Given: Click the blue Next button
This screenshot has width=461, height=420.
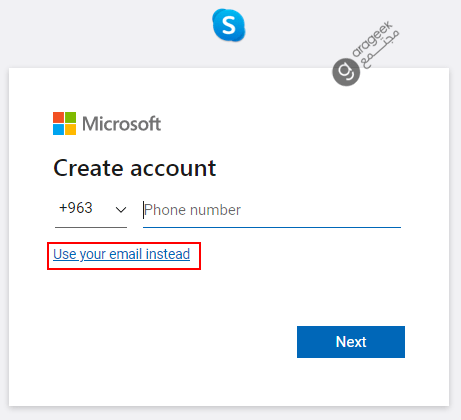Looking at the screenshot, I should click(x=351, y=342).
